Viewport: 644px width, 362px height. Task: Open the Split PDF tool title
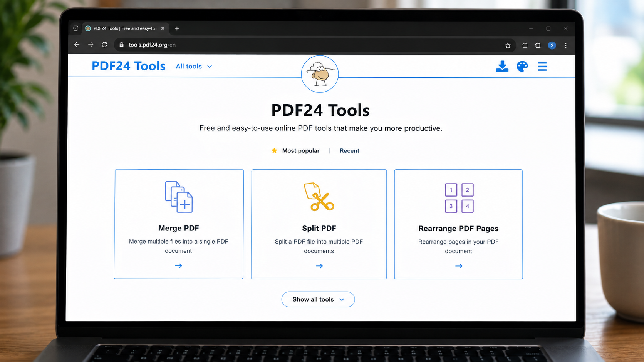(x=319, y=228)
